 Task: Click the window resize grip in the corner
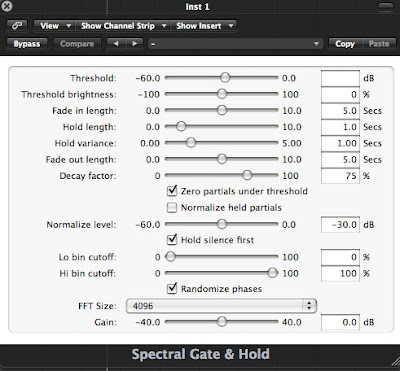[x=394, y=365]
